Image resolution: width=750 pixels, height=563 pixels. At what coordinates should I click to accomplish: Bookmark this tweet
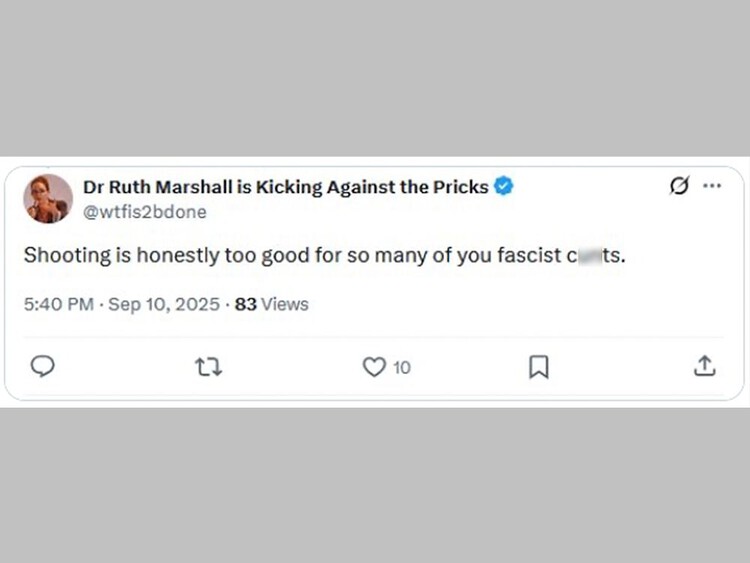tap(538, 367)
